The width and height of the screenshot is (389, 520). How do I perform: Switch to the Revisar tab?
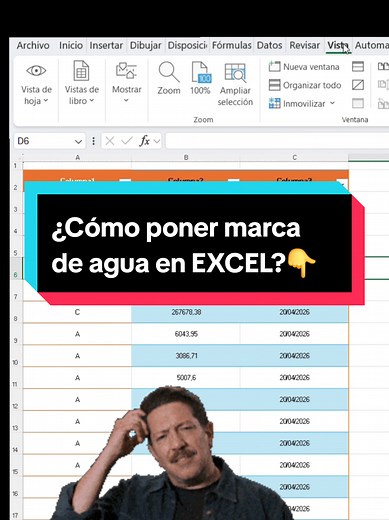coord(304,45)
